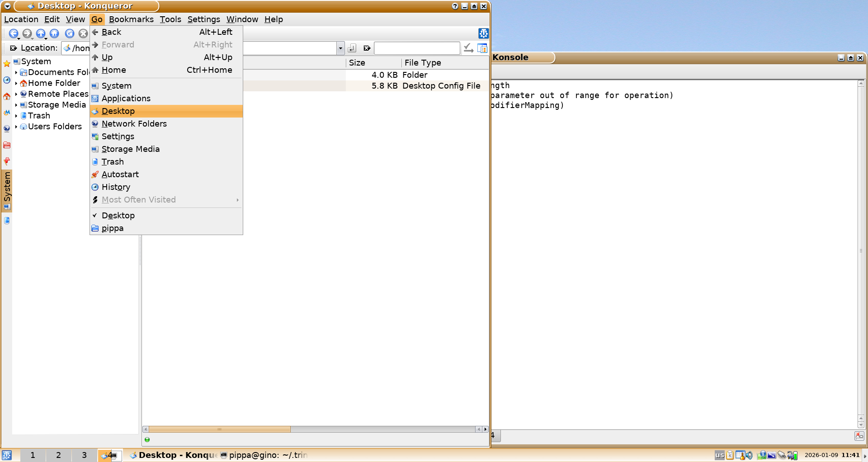The height and width of the screenshot is (462, 868).
Task: Click the clear location field icon
Action: [x=14, y=48]
